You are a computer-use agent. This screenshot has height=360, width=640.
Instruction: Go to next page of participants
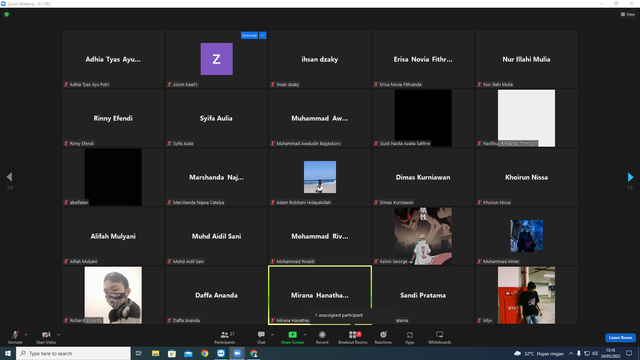631,177
